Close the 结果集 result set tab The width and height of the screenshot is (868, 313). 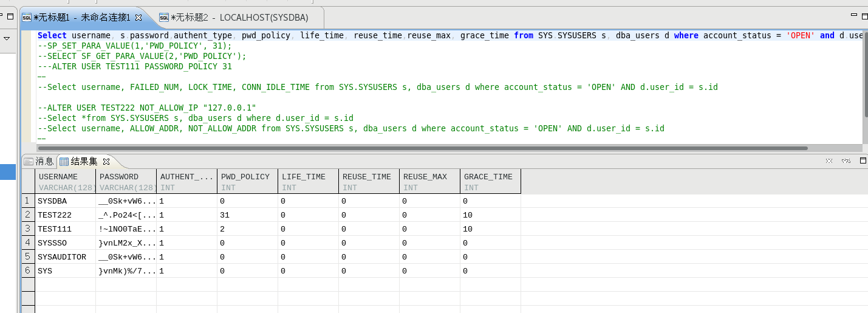(106, 162)
